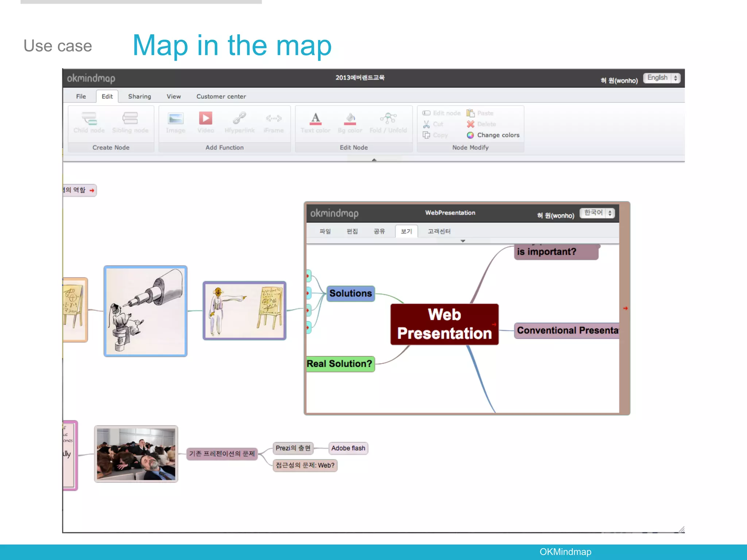The width and height of the screenshot is (747, 560).
Task: Select the 기존 프레젠테이션의 문제 node
Action: (x=222, y=454)
